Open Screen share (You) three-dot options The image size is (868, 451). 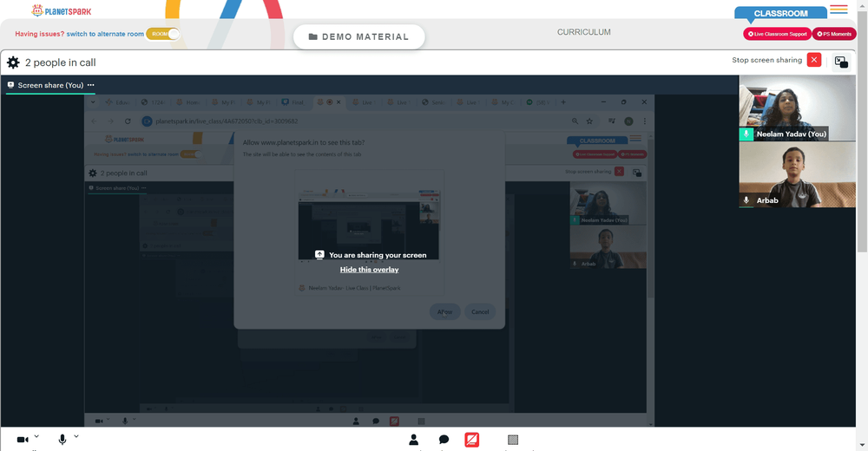point(91,85)
